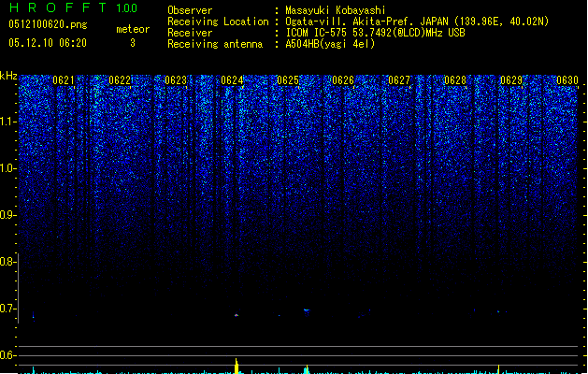Click the Receiver label

click(x=190, y=33)
